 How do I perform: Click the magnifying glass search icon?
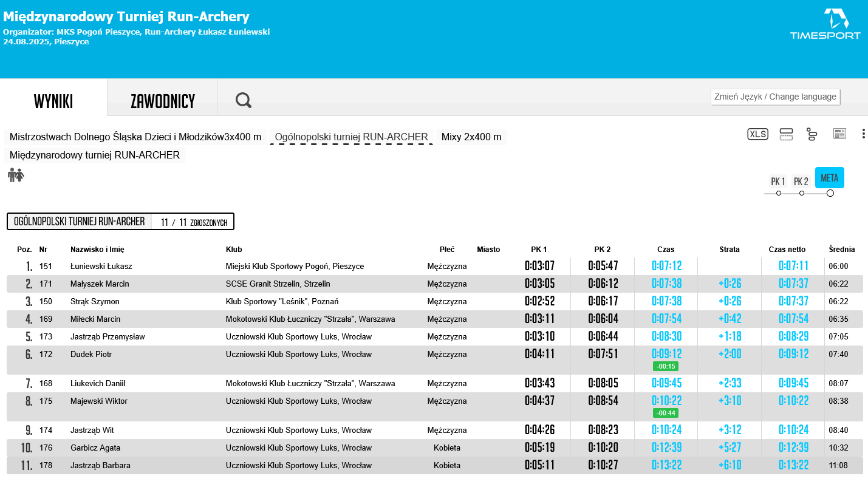244,100
